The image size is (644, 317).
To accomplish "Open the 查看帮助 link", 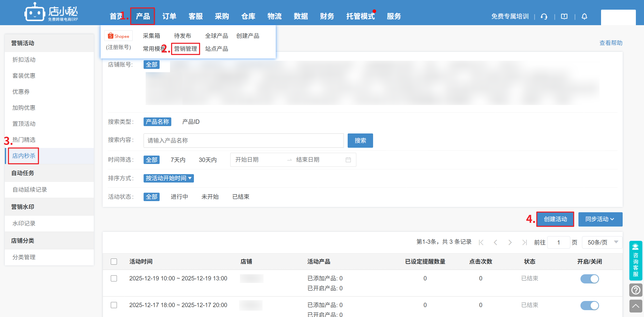I will (x=611, y=43).
